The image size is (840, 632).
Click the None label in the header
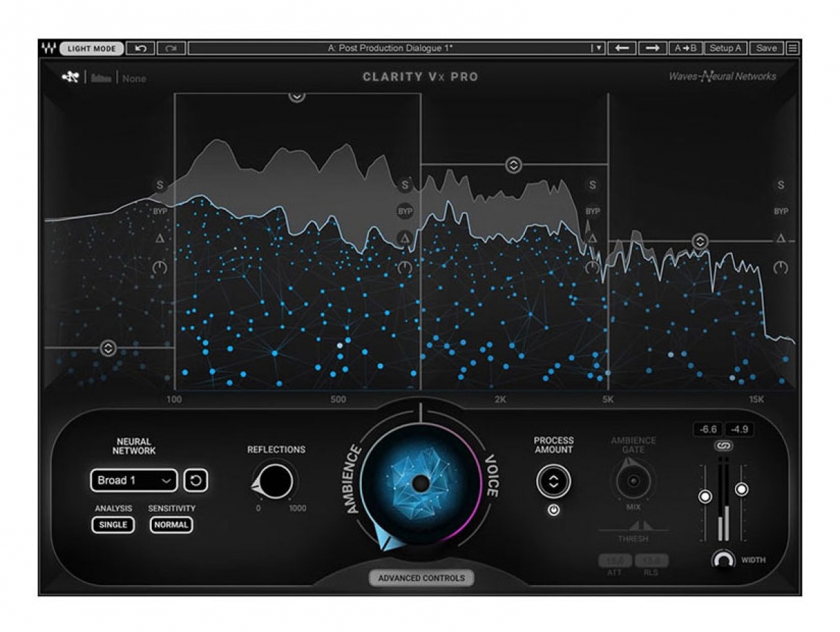click(x=134, y=78)
